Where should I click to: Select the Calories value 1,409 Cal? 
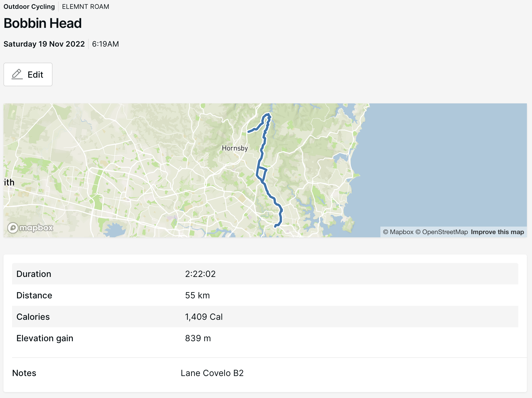tap(204, 317)
